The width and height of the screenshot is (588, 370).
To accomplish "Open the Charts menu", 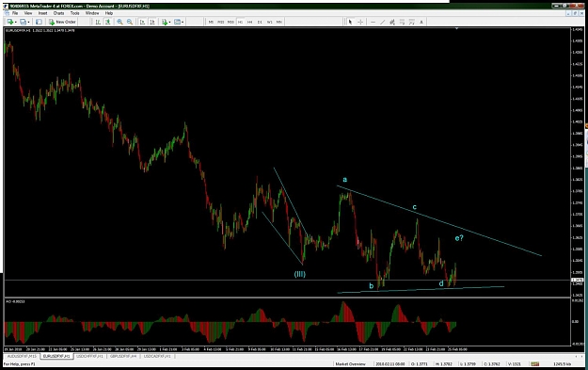I will (58, 13).
